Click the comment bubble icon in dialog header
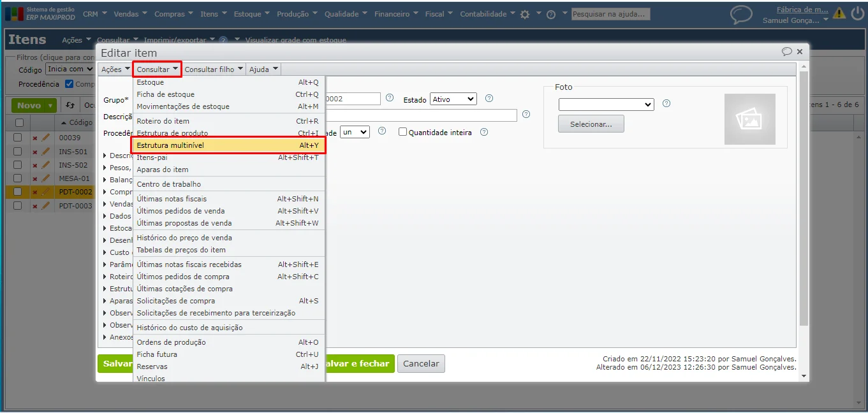Image resolution: width=868 pixels, height=413 pixels. click(787, 52)
